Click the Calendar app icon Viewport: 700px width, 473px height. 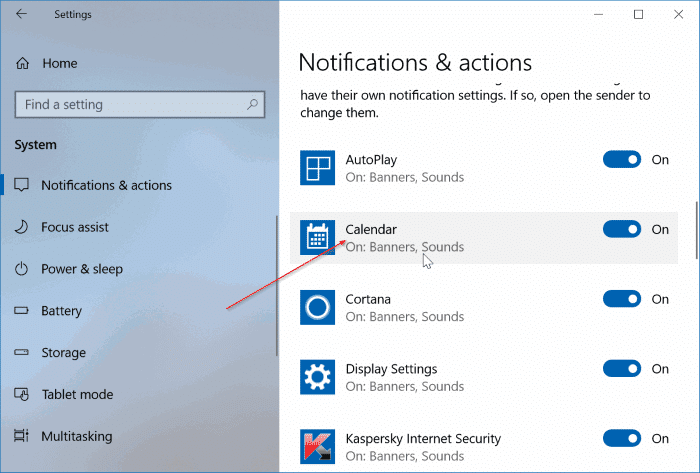pos(317,237)
